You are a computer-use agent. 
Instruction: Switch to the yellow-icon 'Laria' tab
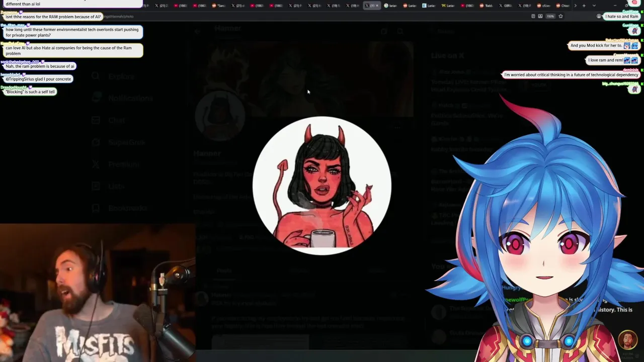pos(448,6)
